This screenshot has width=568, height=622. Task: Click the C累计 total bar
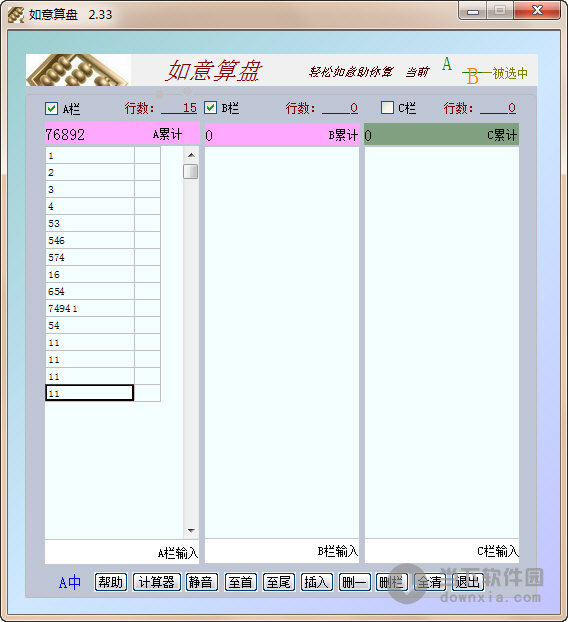click(441, 135)
